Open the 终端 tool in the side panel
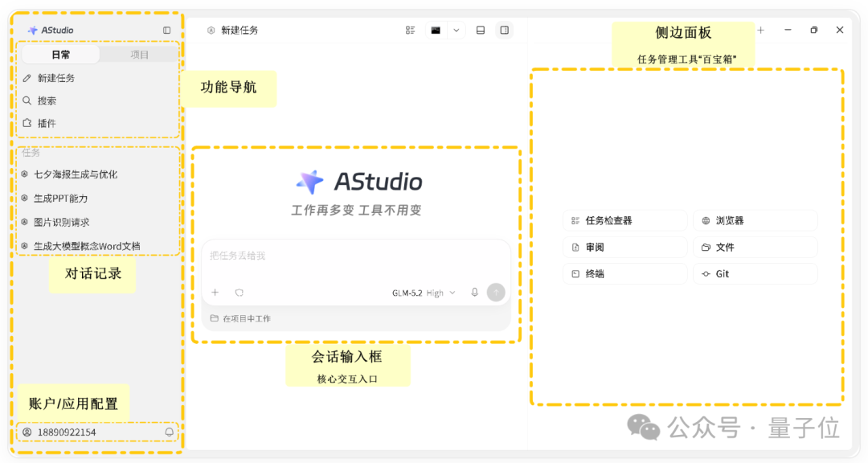Viewport: 868px width, 463px height. tap(625, 273)
